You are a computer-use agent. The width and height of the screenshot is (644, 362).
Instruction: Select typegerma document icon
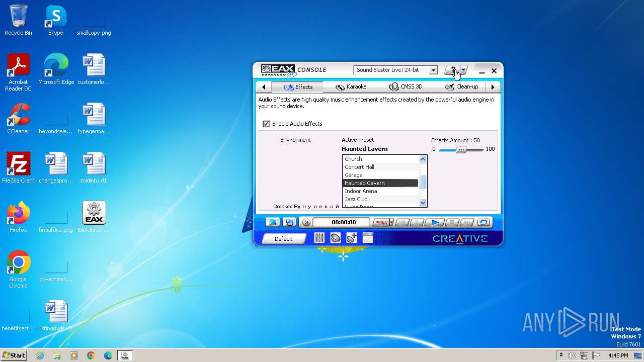pos(94,119)
